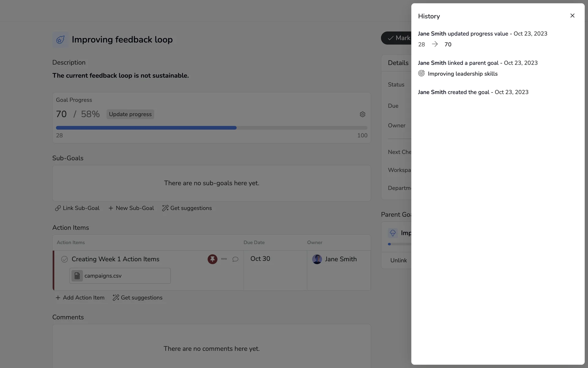Click the rocket goal icon beside title
The width and height of the screenshot is (588, 368).
click(x=60, y=40)
